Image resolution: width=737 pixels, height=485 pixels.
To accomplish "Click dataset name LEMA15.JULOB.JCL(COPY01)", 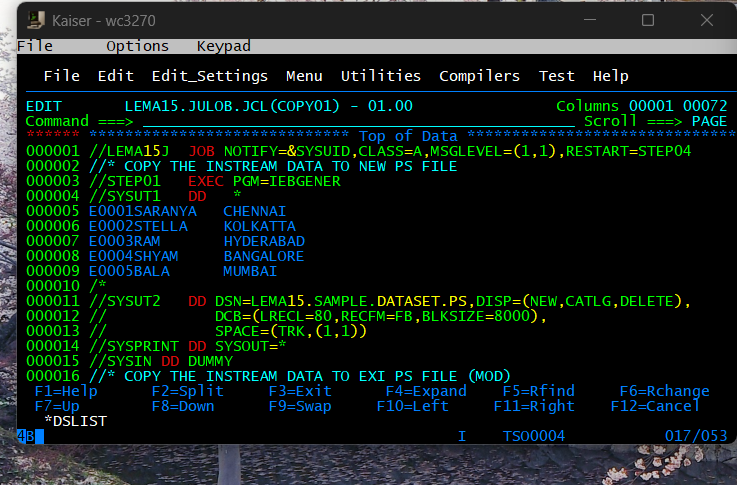I will pyautogui.click(x=232, y=106).
